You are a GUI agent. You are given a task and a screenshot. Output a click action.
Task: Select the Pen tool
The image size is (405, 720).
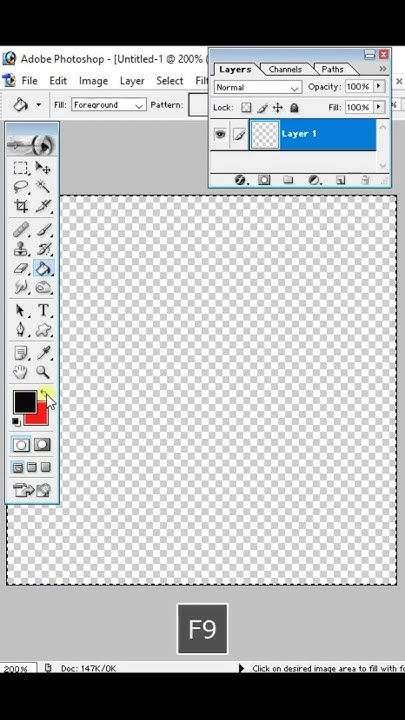pyautogui.click(x=21, y=330)
